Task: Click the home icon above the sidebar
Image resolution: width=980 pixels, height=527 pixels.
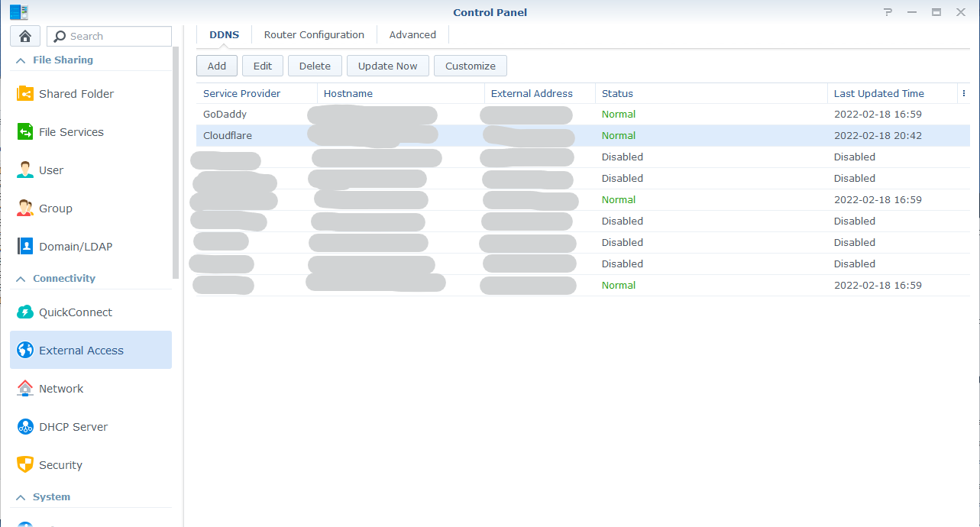Action: 25,36
